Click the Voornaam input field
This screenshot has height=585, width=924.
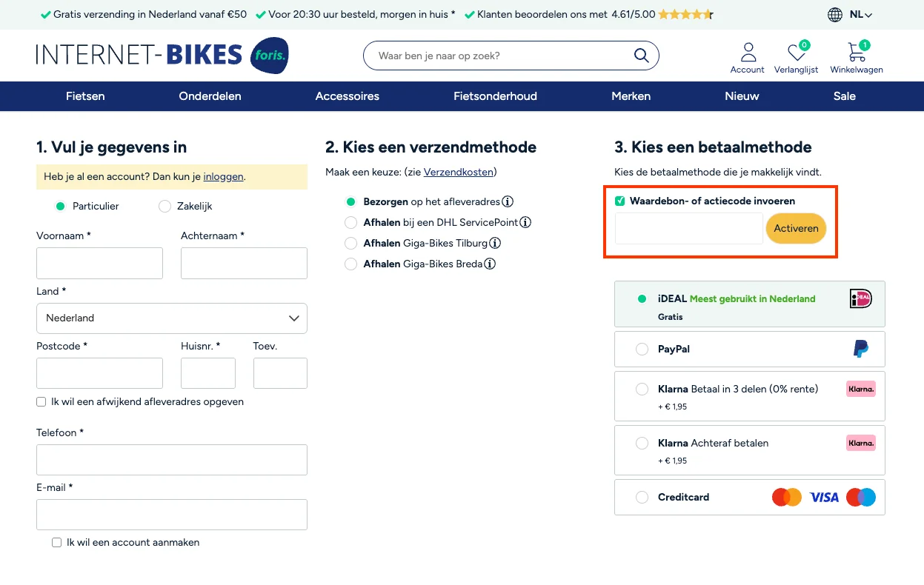pyautogui.click(x=99, y=263)
